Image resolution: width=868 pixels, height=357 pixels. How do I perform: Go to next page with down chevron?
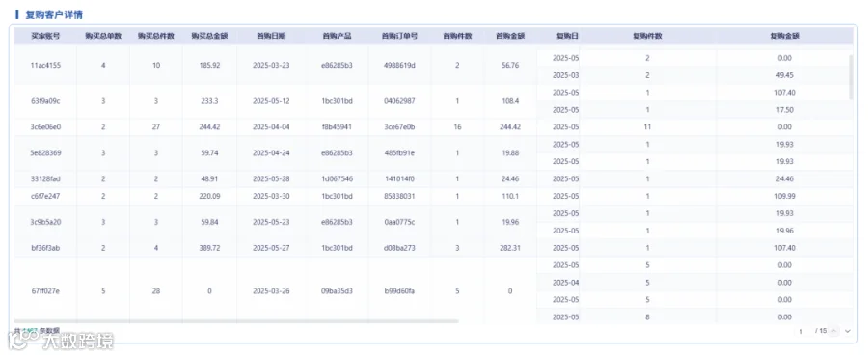(x=847, y=331)
